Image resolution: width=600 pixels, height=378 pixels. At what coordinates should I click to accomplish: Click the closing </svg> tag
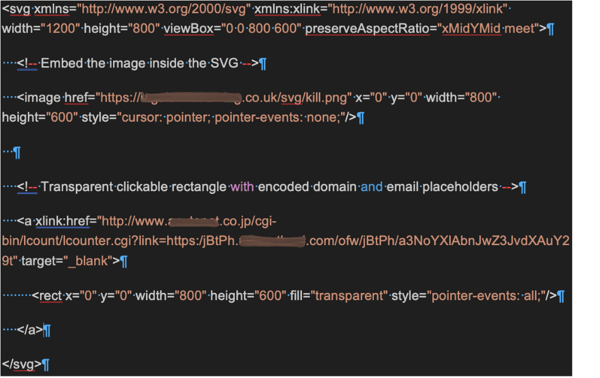point(21,364)
